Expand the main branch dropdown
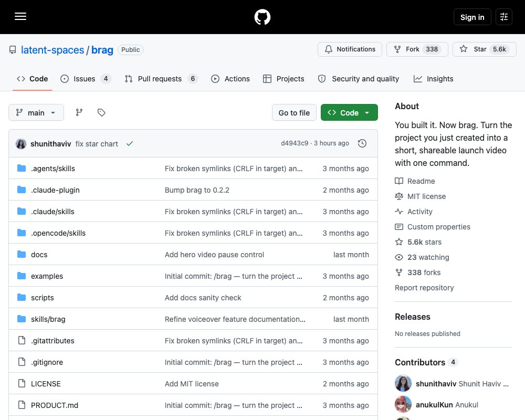The width and height of the screenshot is (525, 420). pyautogui.click(x=36, y=112)
